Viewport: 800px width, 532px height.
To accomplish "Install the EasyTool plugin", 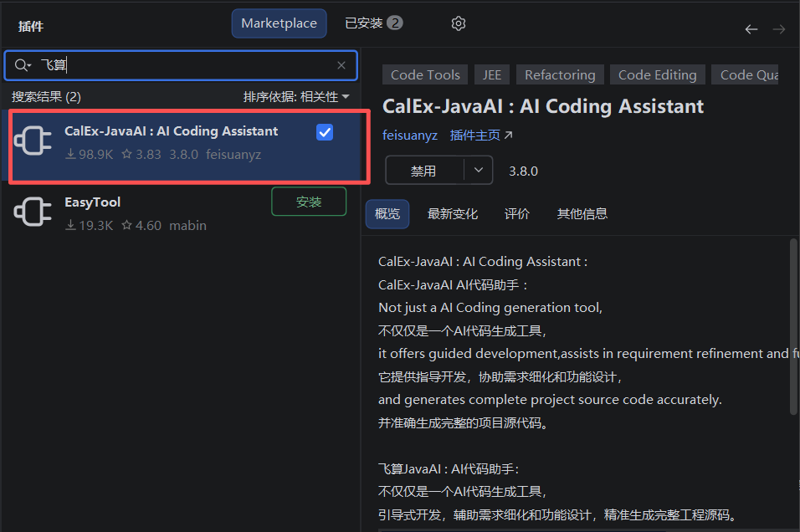I will pyautogui.click(x=309, y=202).
